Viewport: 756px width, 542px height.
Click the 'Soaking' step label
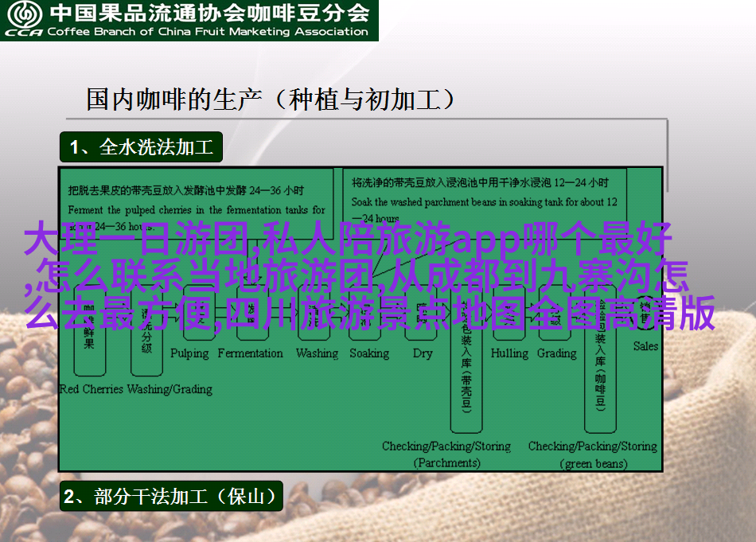click(369, 353)
